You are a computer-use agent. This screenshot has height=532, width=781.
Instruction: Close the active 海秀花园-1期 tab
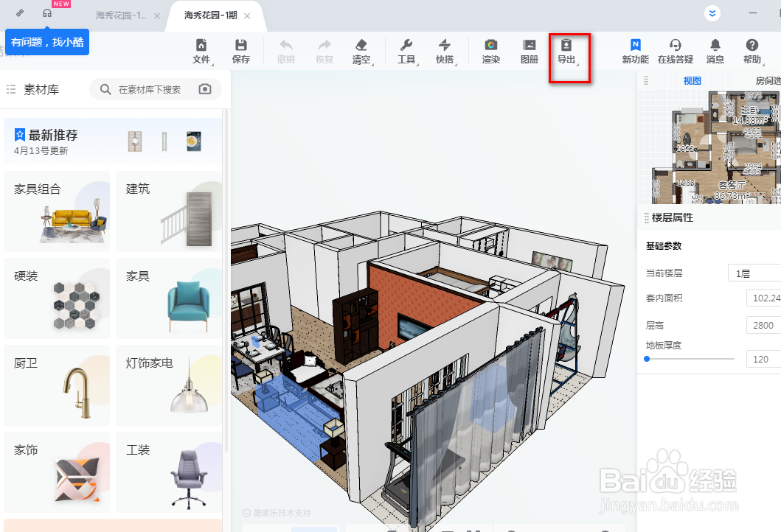(247, 16)
